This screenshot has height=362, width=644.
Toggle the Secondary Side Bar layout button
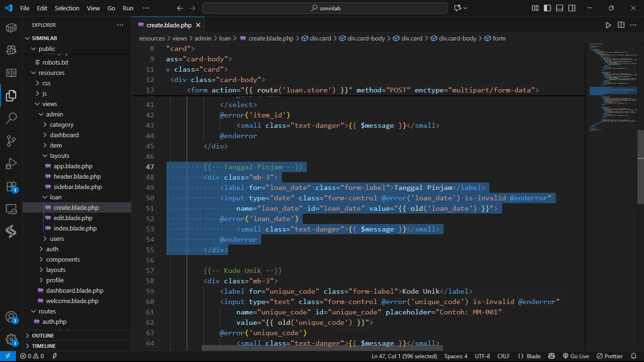(x=572, y=8)
